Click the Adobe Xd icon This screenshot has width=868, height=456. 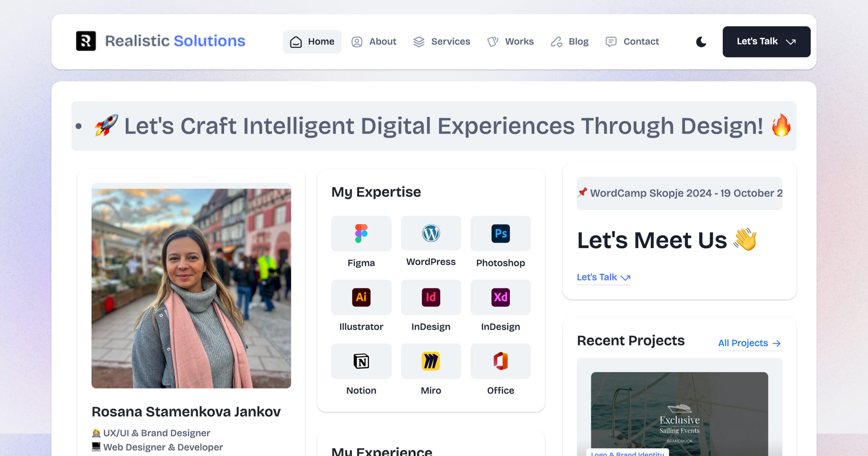point(500,297)
